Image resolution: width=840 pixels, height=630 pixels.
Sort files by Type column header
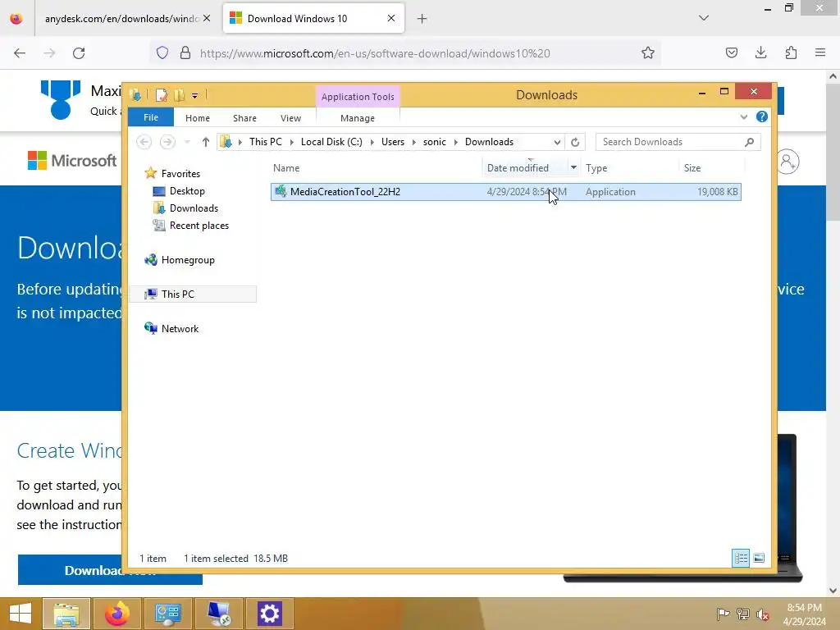pos(596,167)
